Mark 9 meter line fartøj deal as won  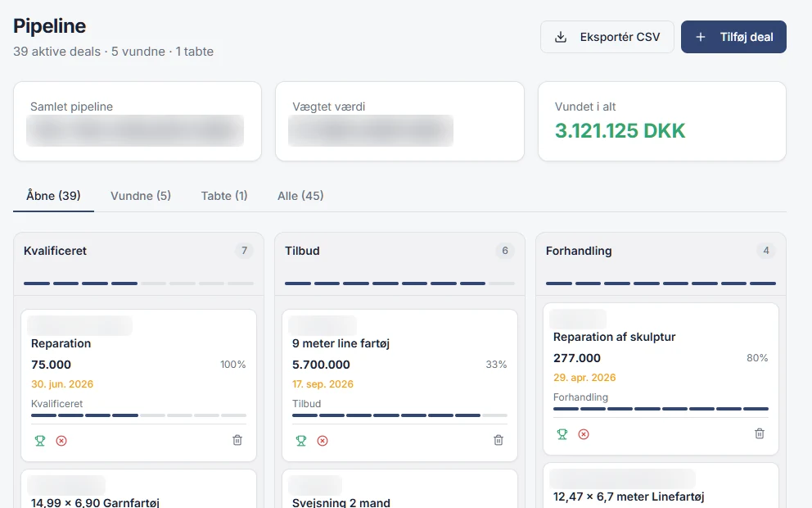click(x=301, y=441)
